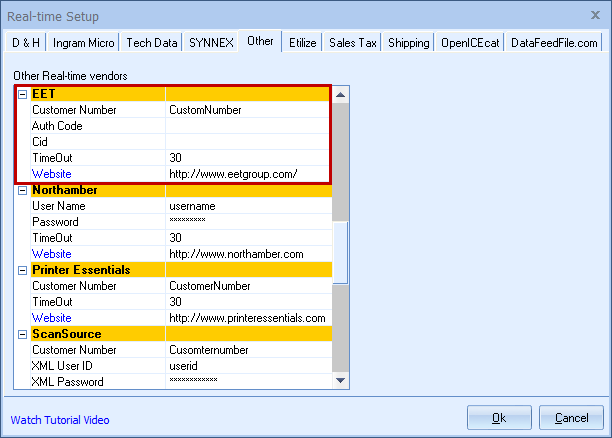The image size is (612, 438).
Task: Edit the EET Customer Number value field
Action: coord(248,110)
